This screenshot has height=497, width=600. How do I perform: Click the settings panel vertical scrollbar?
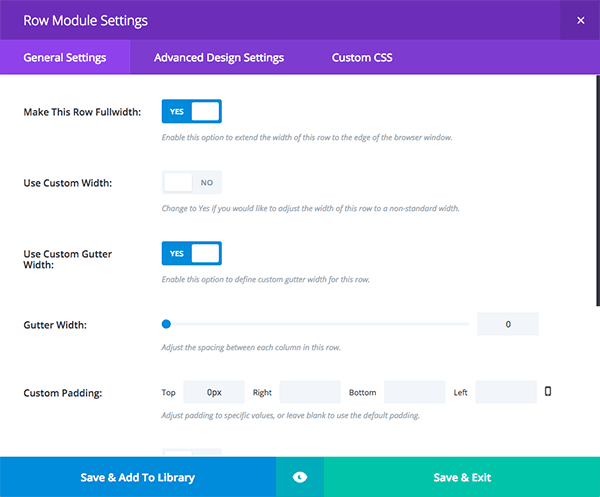pyautogui.click(x=598, y=191)
